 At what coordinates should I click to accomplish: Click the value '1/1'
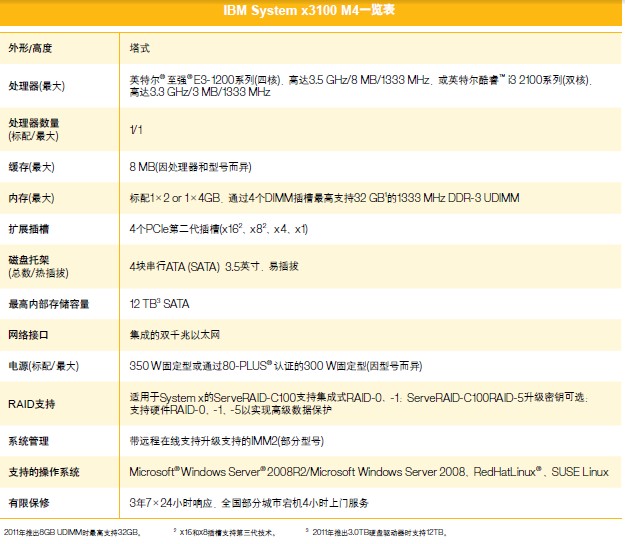(x=136, y=130)
